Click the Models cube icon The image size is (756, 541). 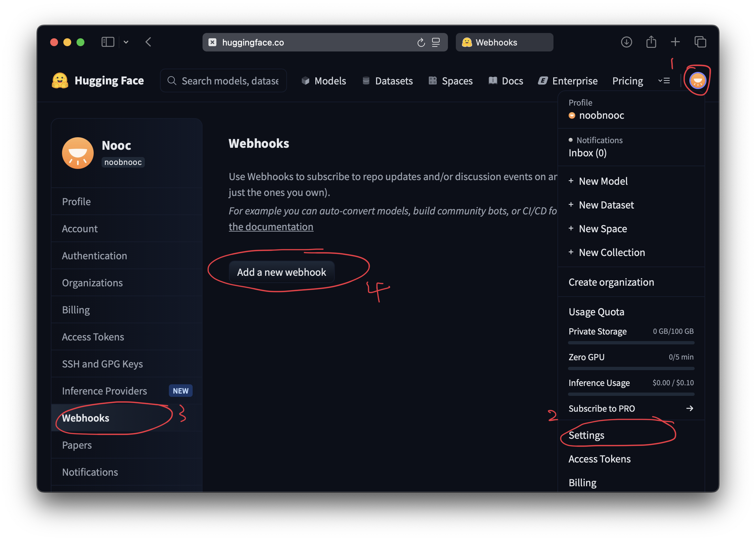pos(305,80)
